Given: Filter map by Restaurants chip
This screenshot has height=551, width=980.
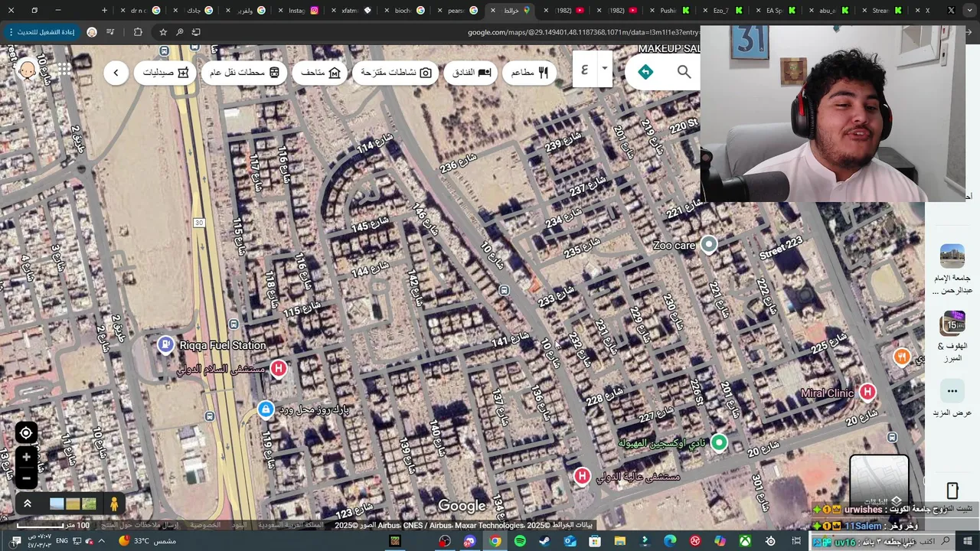Looking at the screenshot, I should pos(530,73).
